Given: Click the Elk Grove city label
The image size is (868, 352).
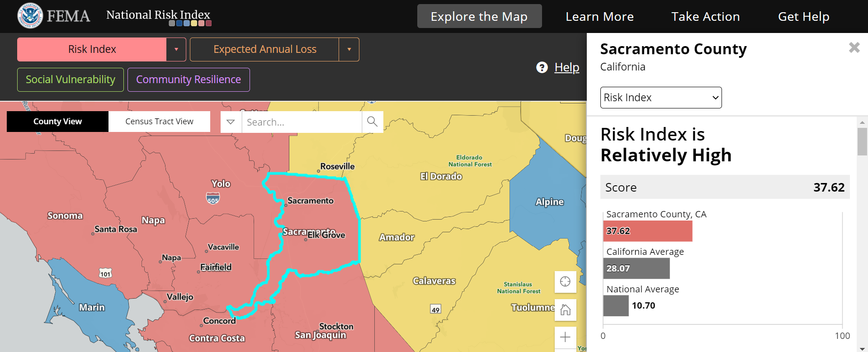Looking at the screenshot, I should tap(326, 235).
